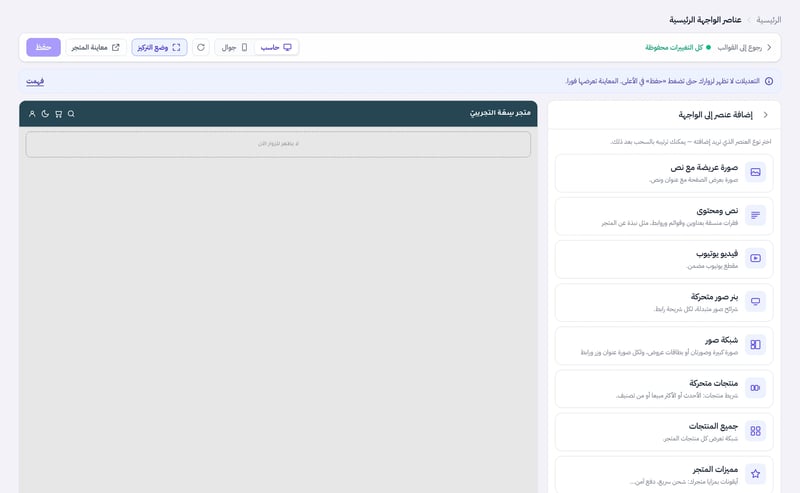Screen dimensions: 800x493
Task: Click the image grid layout icon
Action: (x=756, y=345)
